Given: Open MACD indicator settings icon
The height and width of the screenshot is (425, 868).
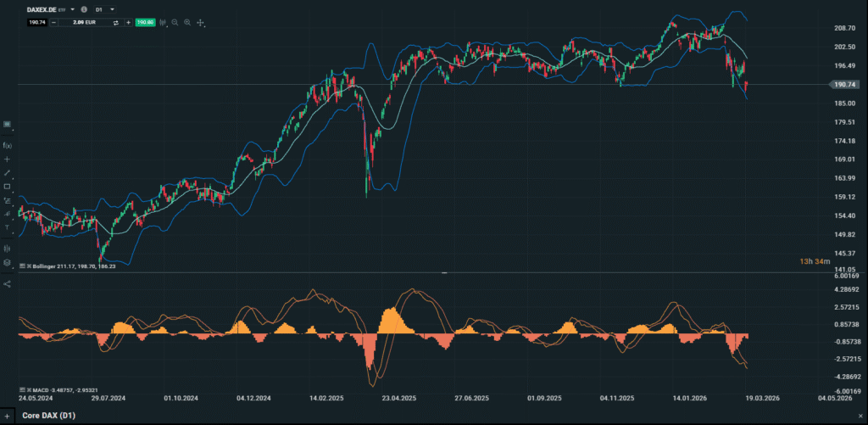Looking at the screenshot, I should tap(20, 390).
